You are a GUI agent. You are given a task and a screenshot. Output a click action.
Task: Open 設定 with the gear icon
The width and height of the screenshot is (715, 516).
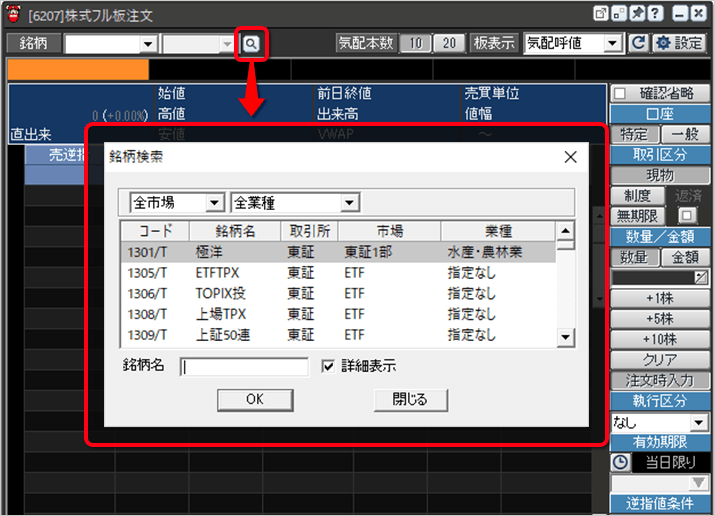click(x=678, y=43)
